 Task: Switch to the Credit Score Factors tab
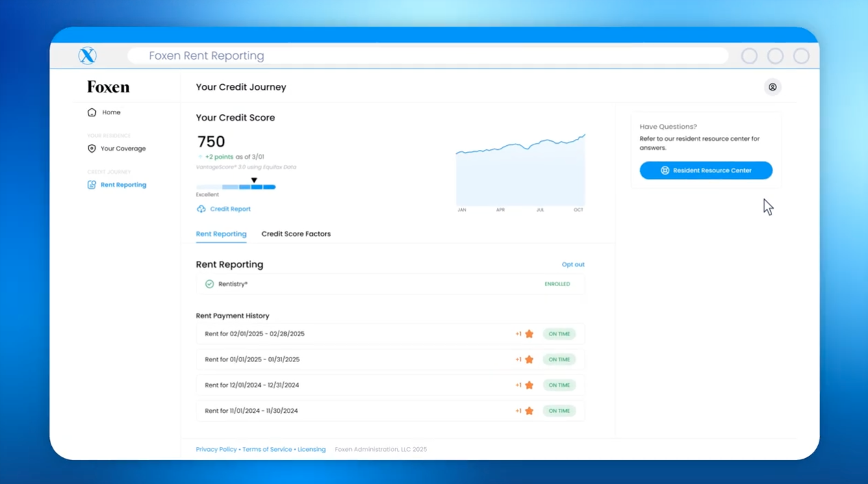(x=296, y=234)
